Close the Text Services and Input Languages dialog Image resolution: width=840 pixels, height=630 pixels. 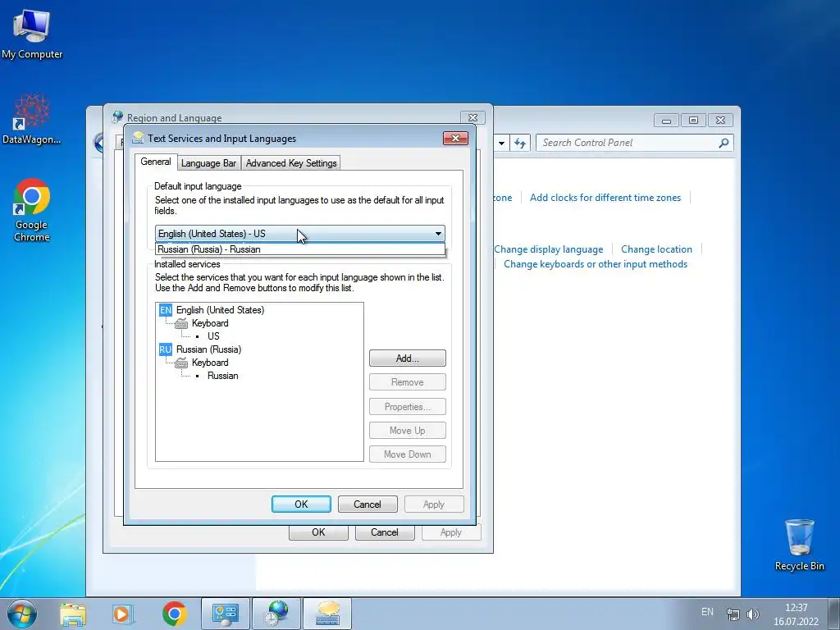[455, 138]
